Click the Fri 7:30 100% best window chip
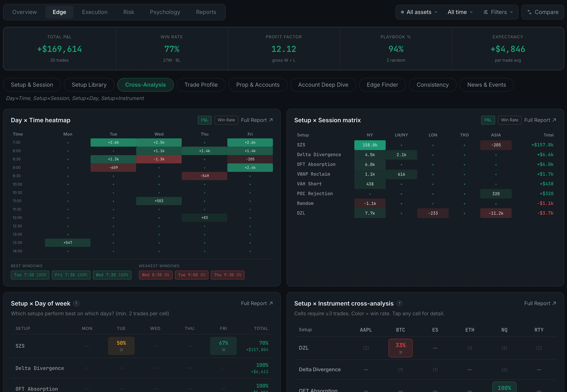Screen dimensions: 567x392 (x=71, y=275)
